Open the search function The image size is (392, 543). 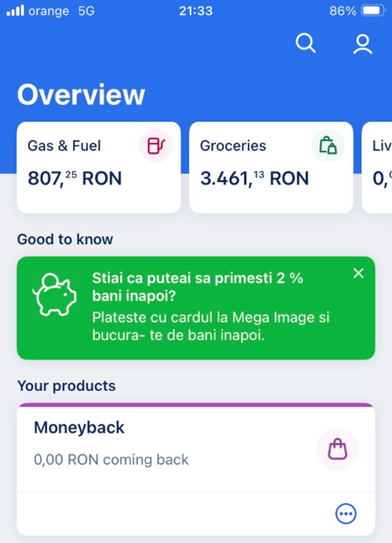tap(306, 44)
